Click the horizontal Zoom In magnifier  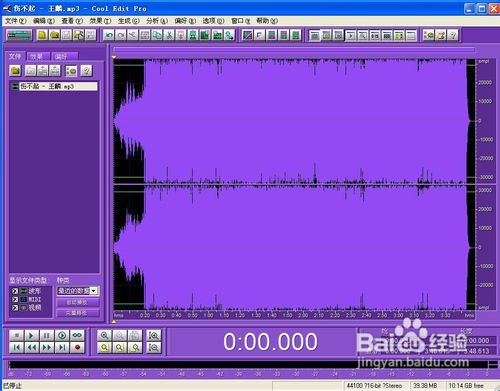pos(104,336)
